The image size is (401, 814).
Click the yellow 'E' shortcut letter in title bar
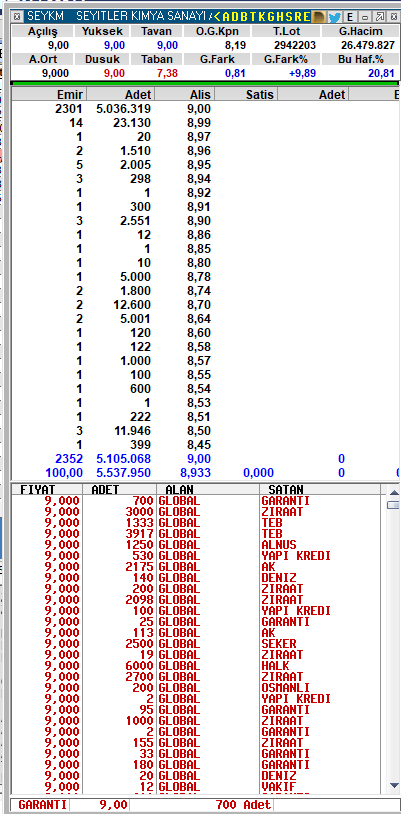[x=305, y=17]
